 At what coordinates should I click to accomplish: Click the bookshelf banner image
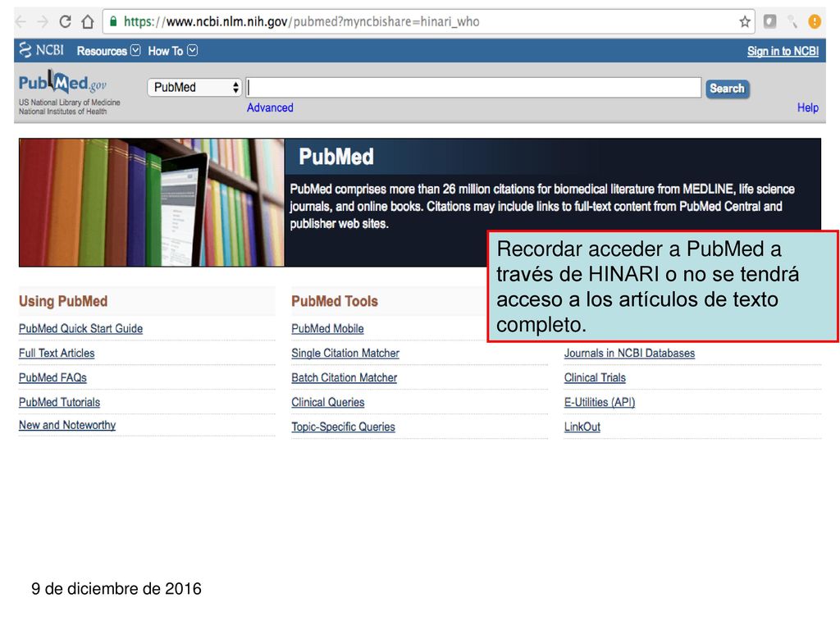click(152, 203)
